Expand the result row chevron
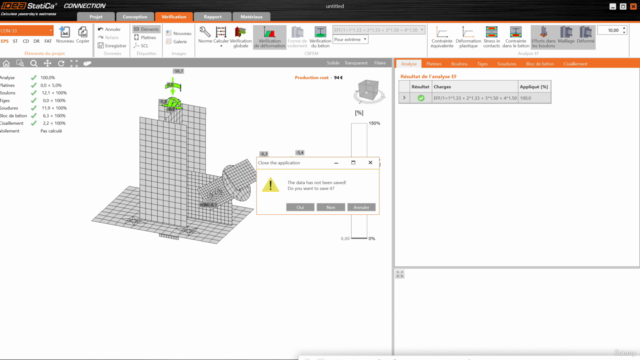The image size is (640, 360). [404, 98]
